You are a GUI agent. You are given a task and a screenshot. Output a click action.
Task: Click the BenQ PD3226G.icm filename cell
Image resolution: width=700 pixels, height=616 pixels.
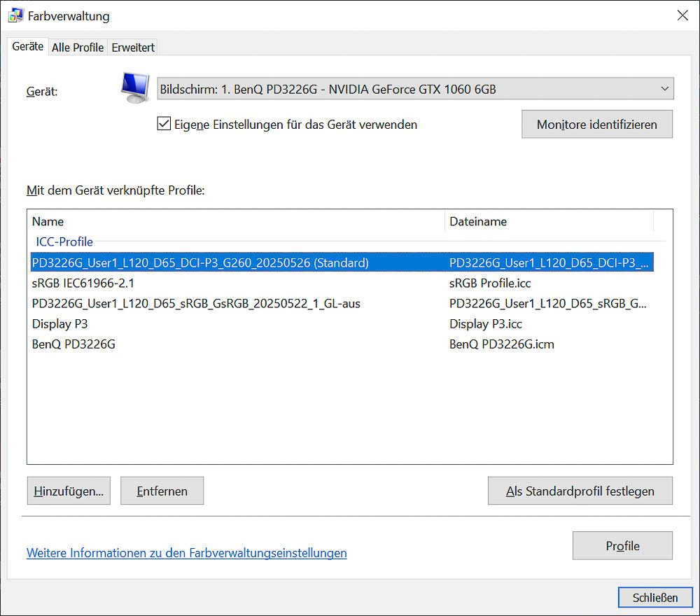[x=502, y=344]
